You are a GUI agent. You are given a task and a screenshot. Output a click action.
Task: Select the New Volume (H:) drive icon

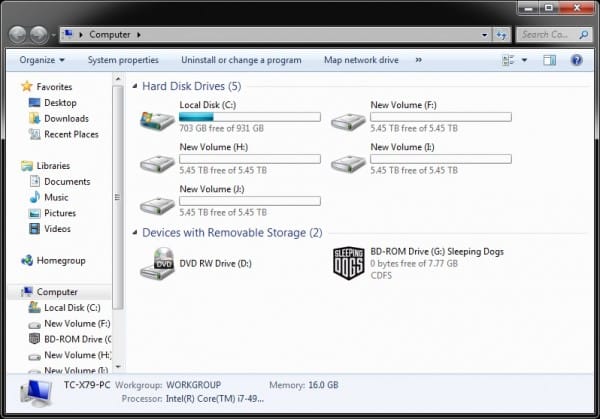157,164
